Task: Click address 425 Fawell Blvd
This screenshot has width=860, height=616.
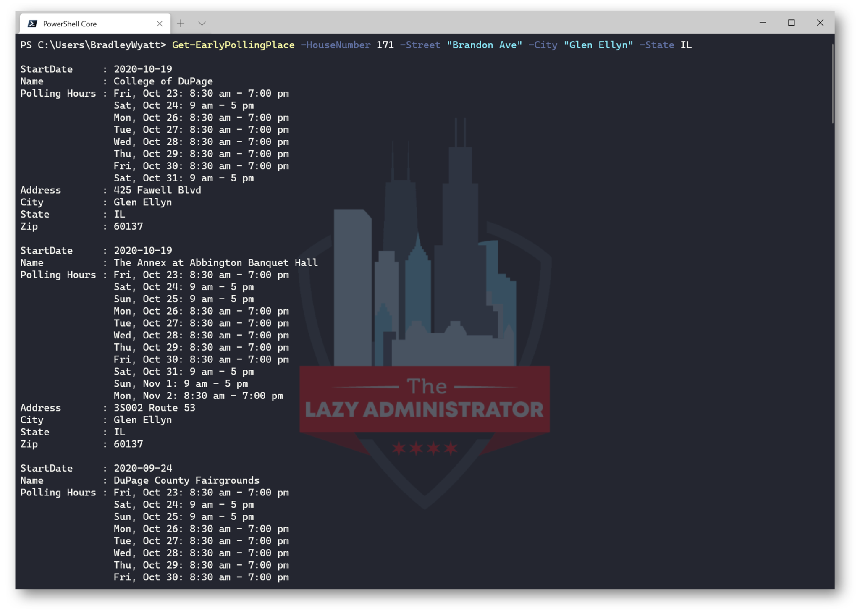Action: [x=157, y=190]
